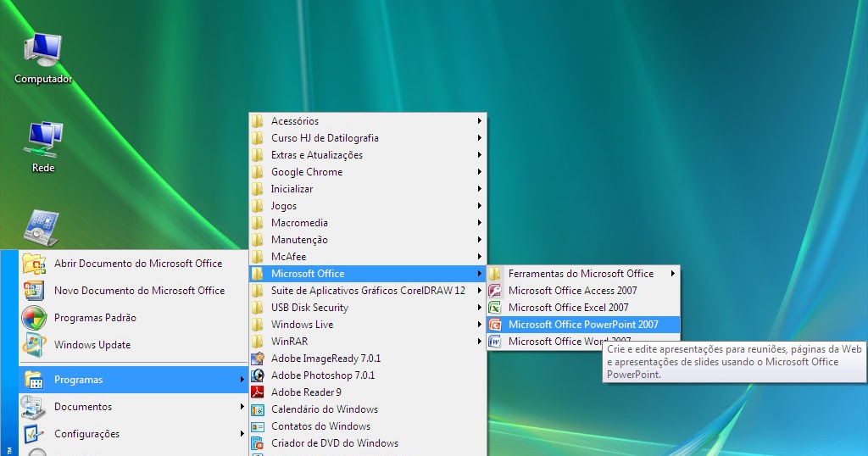Screen dimensions: 868x456
Task: Click the Inicializar folder icon
Action: (257, 189)
